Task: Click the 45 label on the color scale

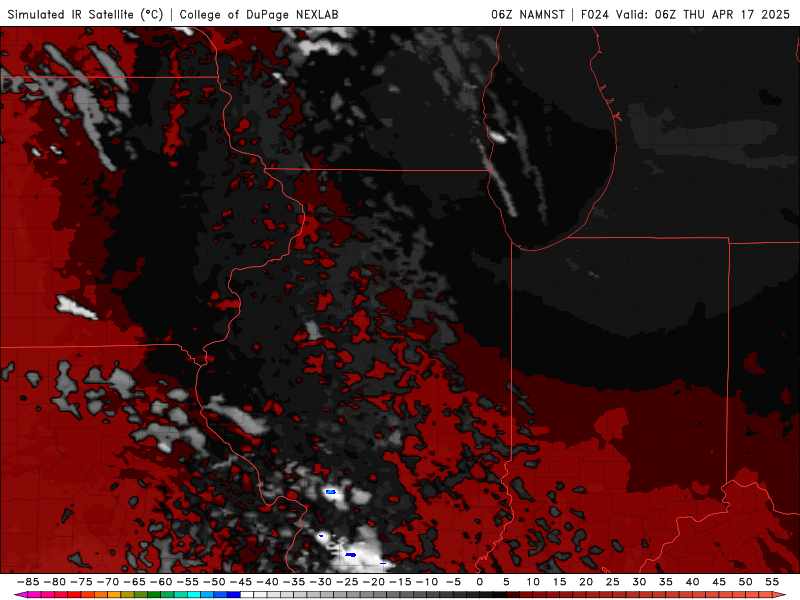Action: pos(719,582)
